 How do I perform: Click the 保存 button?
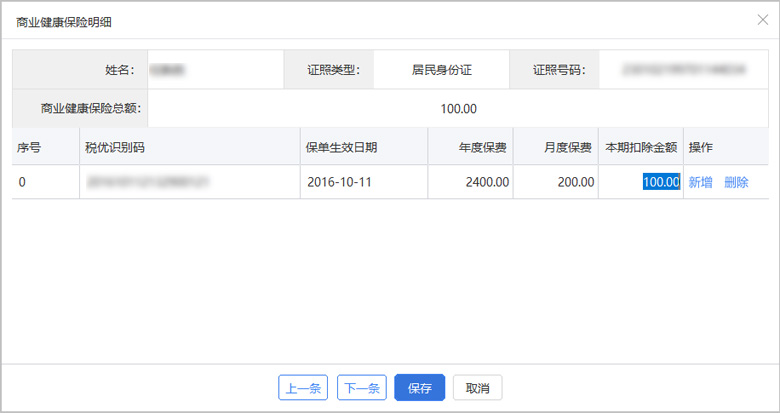coord(419,388)
